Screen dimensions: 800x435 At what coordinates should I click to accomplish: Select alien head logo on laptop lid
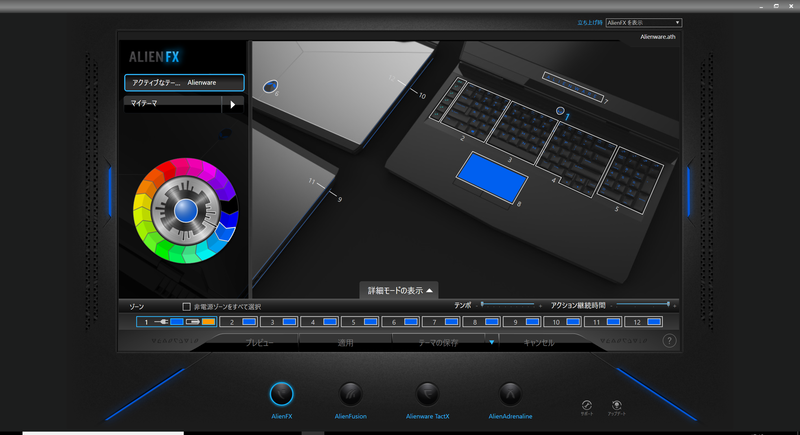tap(270, 86)
